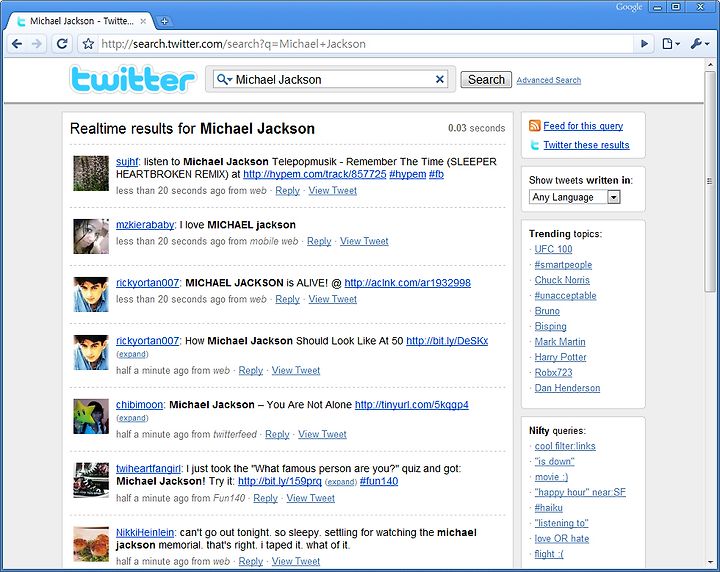Screen dimensions: 720x572
Task: Open mzkierababy's avatar thumbnail
Action: (91, 236)
